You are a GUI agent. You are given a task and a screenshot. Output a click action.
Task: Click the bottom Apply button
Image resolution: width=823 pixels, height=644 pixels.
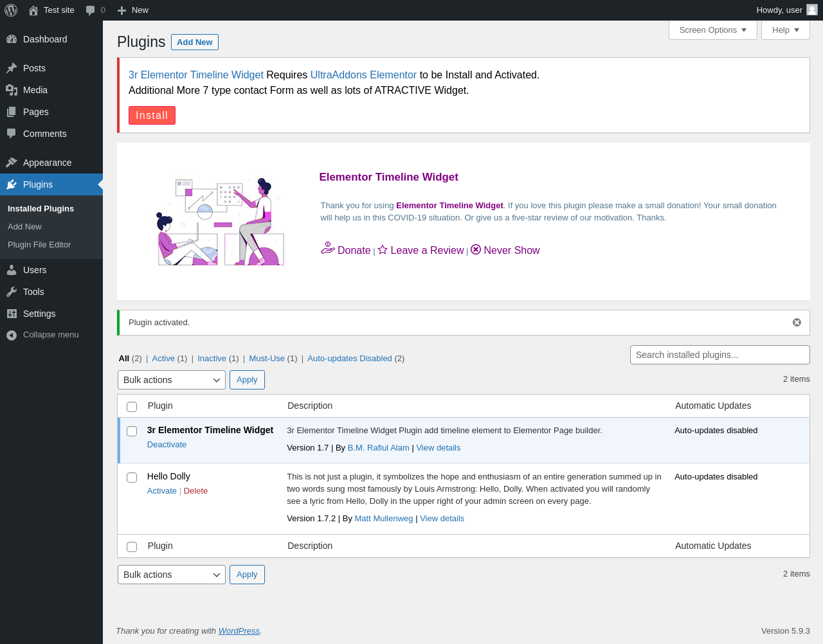pyautogui.click(x=247, y=575)
